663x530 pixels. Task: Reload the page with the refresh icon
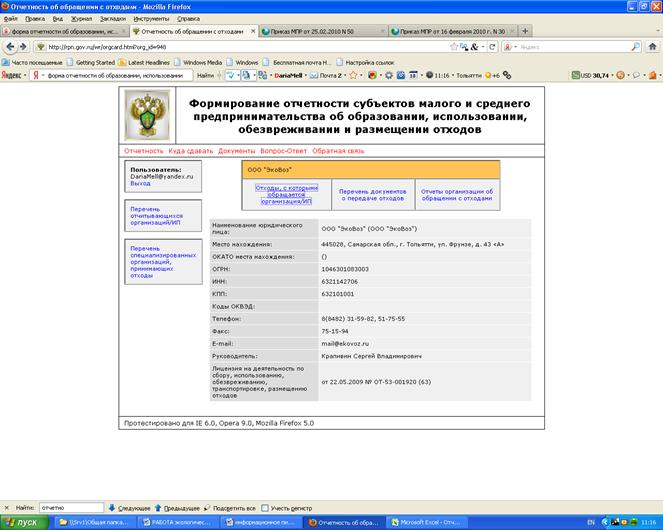pos(492,47)
